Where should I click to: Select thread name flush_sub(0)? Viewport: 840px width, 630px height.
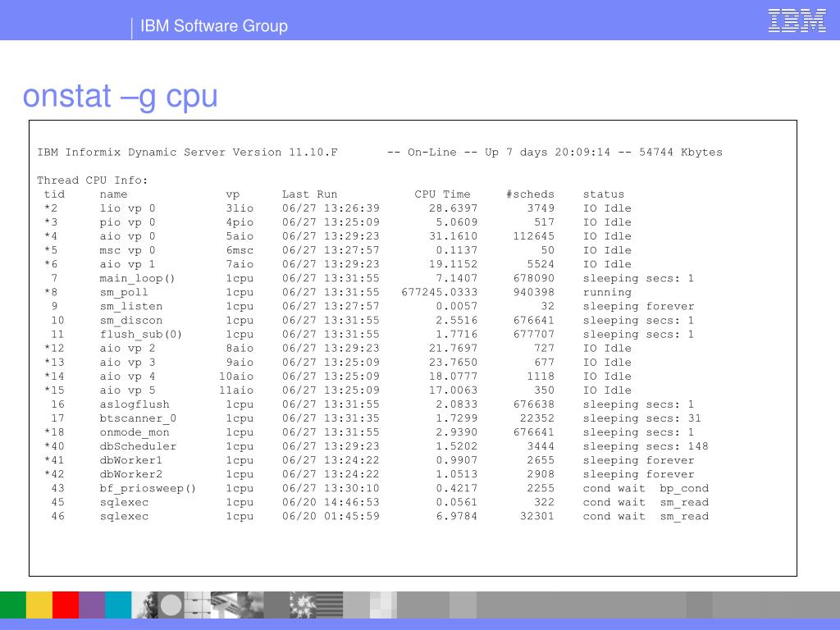(x=141, y=335)
